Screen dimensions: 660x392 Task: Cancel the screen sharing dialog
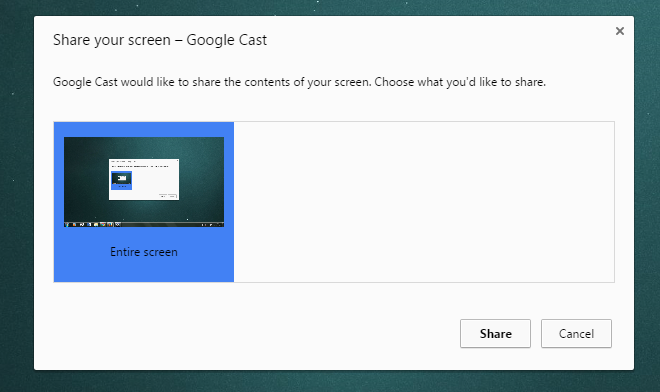[x=576, y=333]
